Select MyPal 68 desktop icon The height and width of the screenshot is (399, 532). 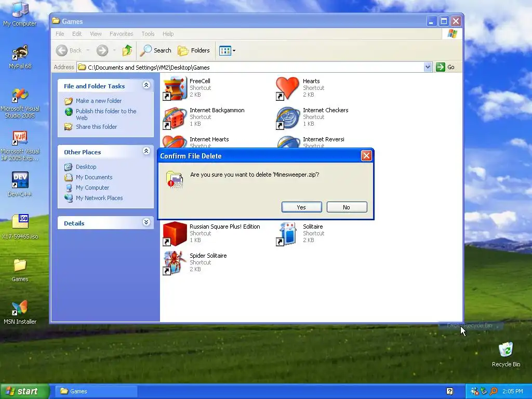[20, 57]
